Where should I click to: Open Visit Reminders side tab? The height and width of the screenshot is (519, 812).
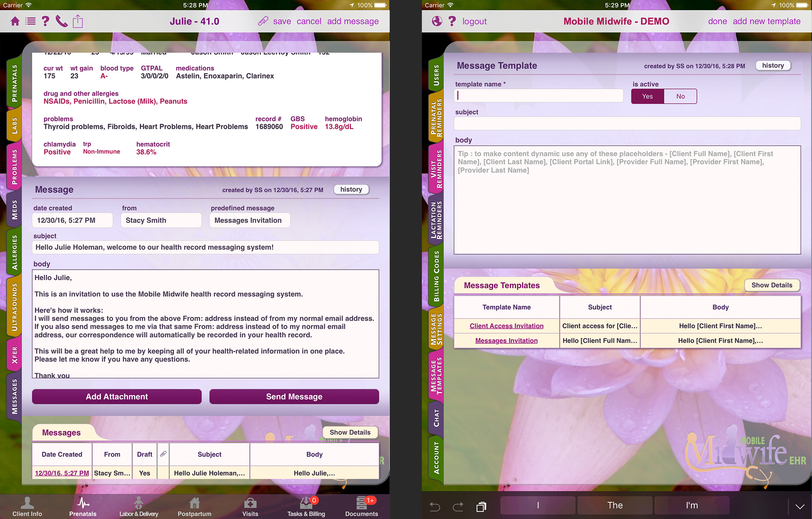(436, 169)
